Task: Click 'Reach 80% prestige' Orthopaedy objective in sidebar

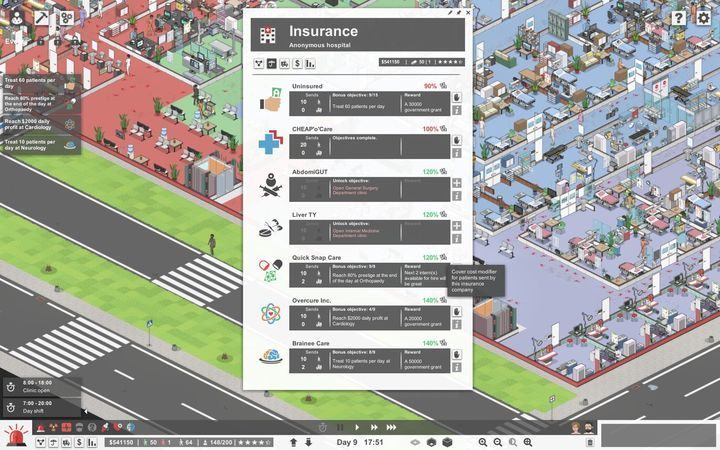Action: (x=40, y=104)
